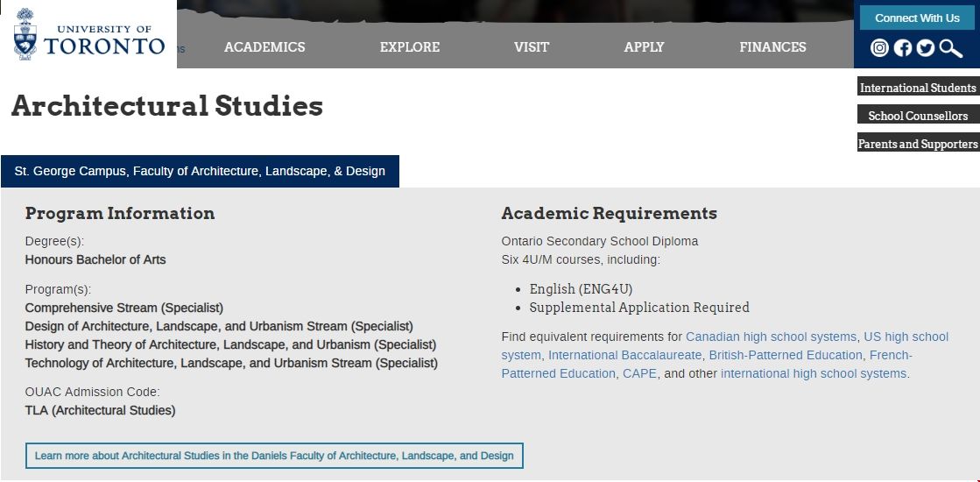This screenshot has width=980, height=482.
Task: Select the St. George Campus faculty tab
Action: click(200, 171)
